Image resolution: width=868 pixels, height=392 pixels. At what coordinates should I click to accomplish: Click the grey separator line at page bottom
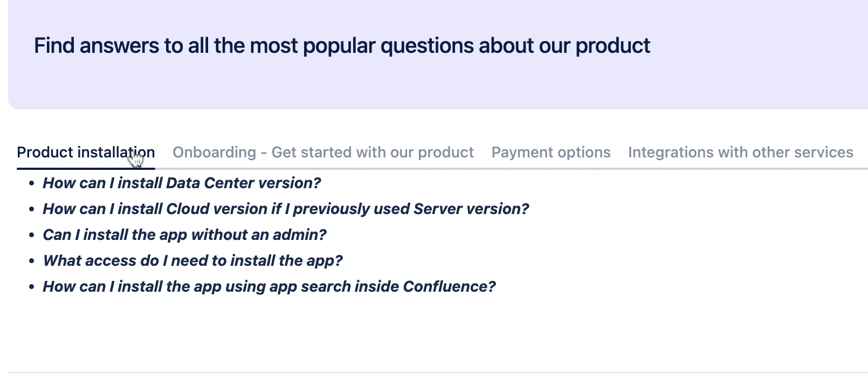click(431, 372)
